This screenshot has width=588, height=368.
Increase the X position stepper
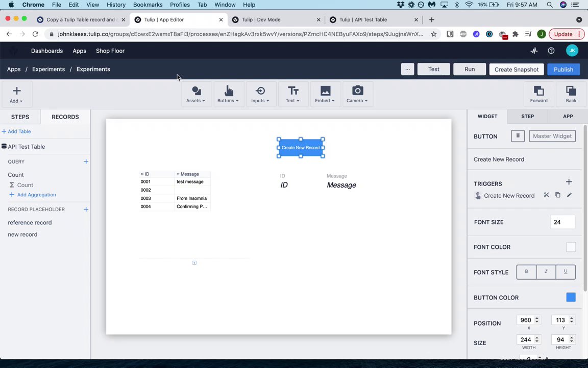click(x=537, y=318)
